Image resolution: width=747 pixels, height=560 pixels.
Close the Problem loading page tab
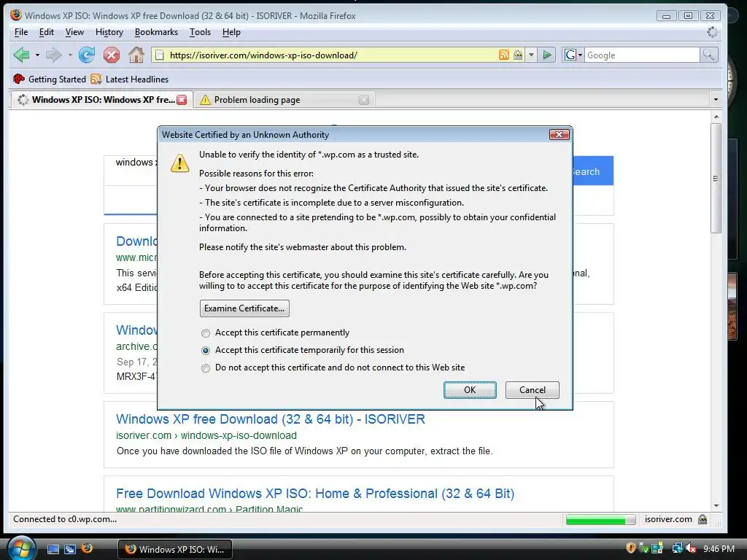pyautogui.click(x=364, y=99)
